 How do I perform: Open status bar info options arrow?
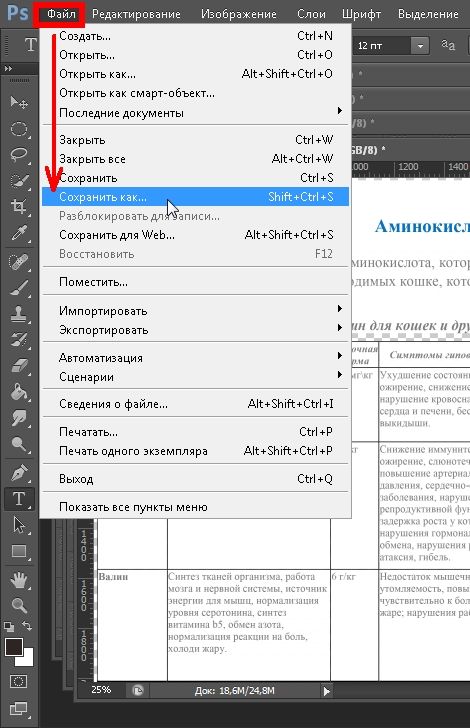[x=326, y=691]
